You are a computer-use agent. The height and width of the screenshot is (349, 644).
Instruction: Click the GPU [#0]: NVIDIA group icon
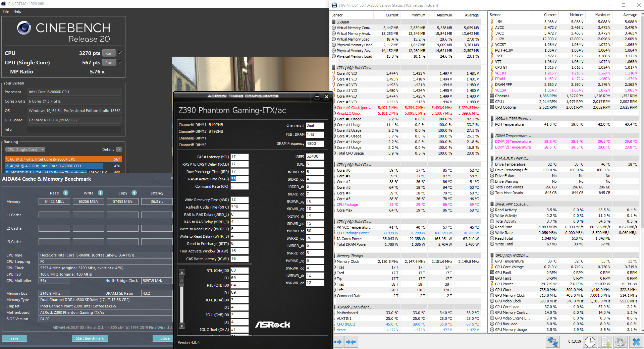click(492, 255)
